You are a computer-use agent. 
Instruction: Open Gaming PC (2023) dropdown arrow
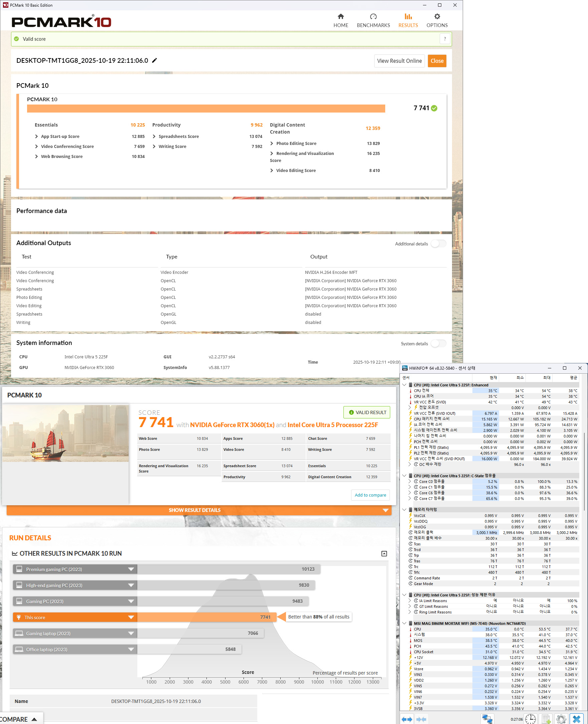pyautogui.click(x=131, y=601)
